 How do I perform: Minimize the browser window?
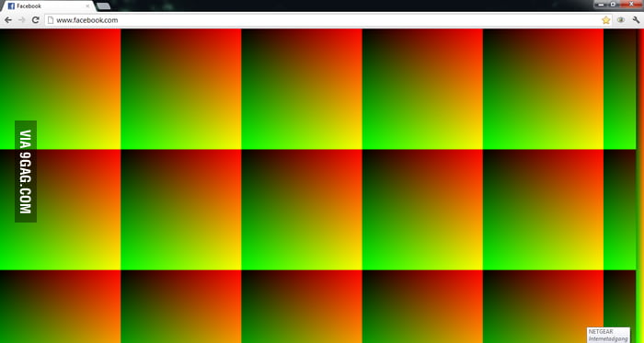602,4
